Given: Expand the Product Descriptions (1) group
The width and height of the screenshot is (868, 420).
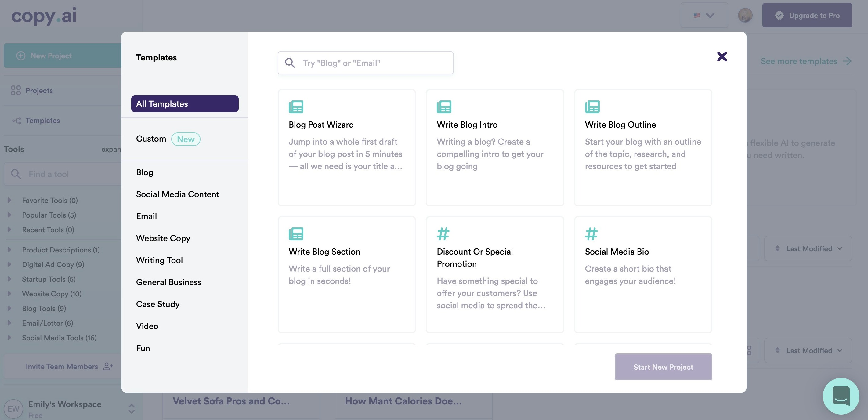Looking at the screenshot, I should coord(9,250).
